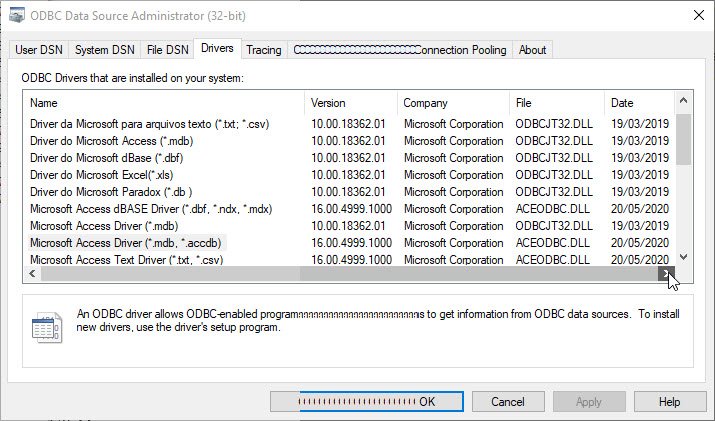
Task: Click the Name column header
Action: coord(163,103)
